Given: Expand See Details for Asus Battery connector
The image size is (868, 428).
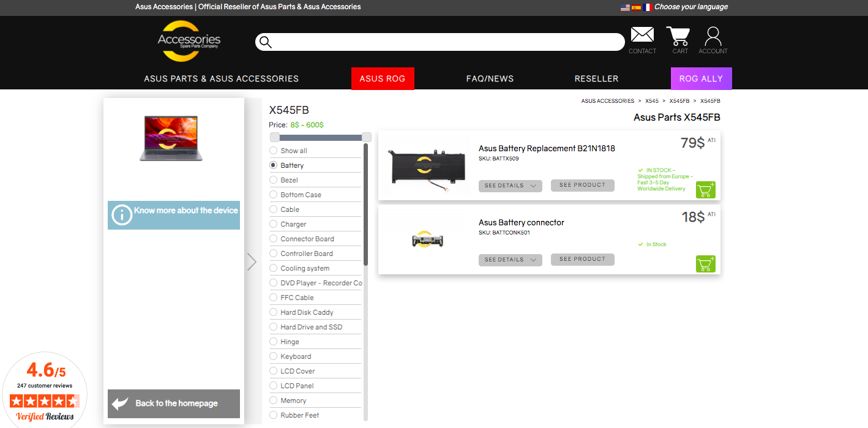Looking at the screenshot, I should (x=510, y=260).
